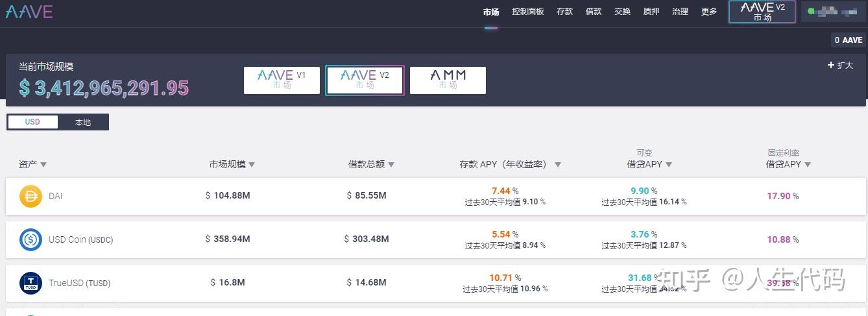Select the AAVE V2 市场 card
868x316 pixels.
(x=365, y=80)
